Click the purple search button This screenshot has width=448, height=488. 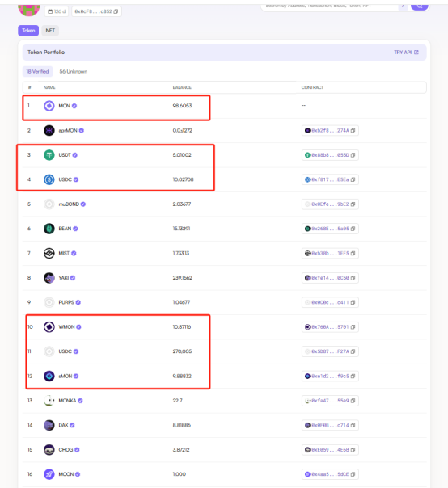tap(420, 6)
